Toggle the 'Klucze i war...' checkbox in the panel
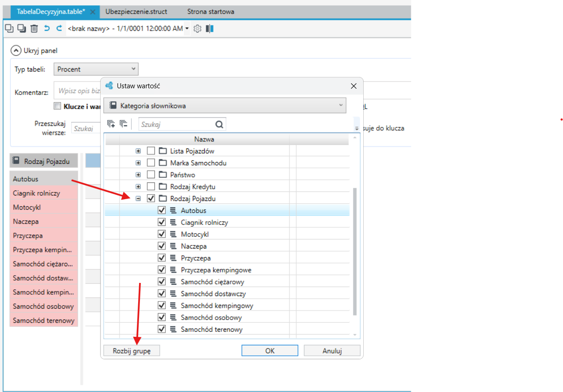The width and height of the screenshot is (563, 392). click(x=57, y=106)
